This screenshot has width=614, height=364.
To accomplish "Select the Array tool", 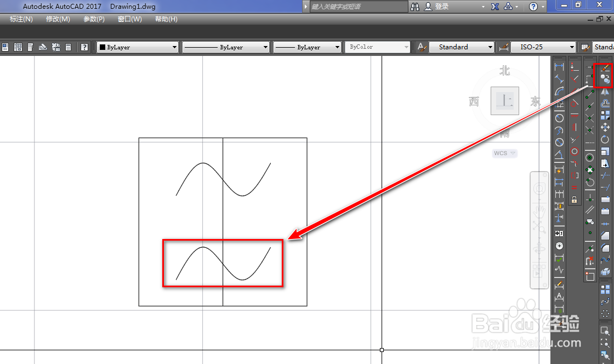I will (605, 115).
